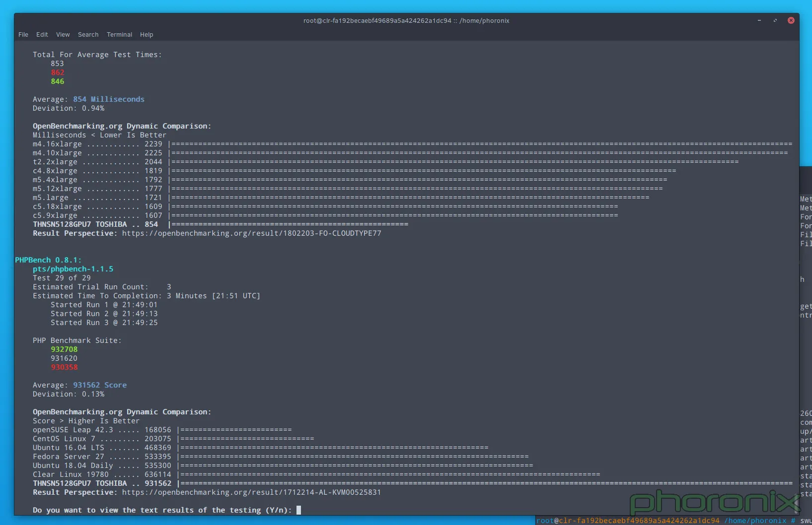Click the m5.large comparison row
This screenshot has height=525, width=812.
click(341, 197)
